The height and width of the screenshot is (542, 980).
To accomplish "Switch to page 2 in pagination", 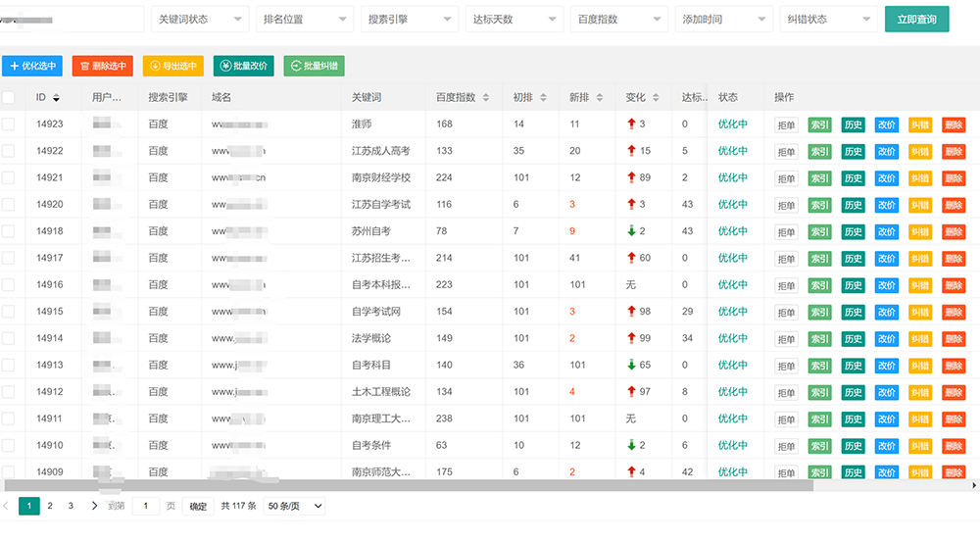I will click(50, 506).
